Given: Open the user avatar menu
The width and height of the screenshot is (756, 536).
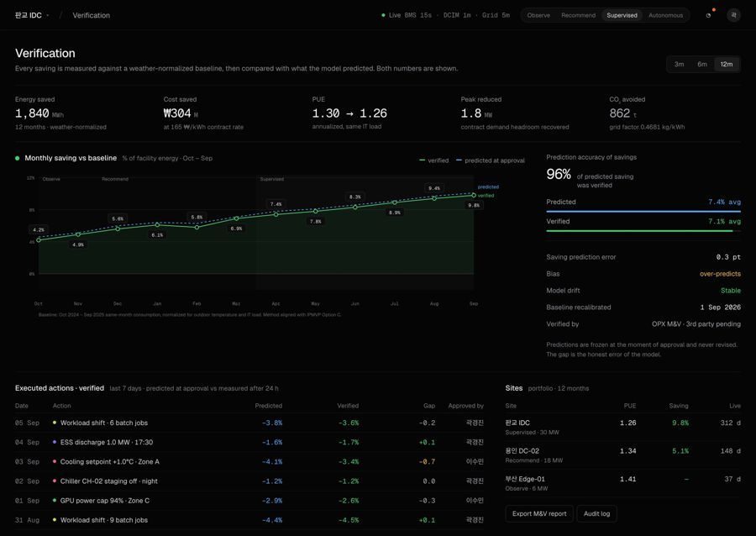Looking at the screenshot, I should point(733,15).
